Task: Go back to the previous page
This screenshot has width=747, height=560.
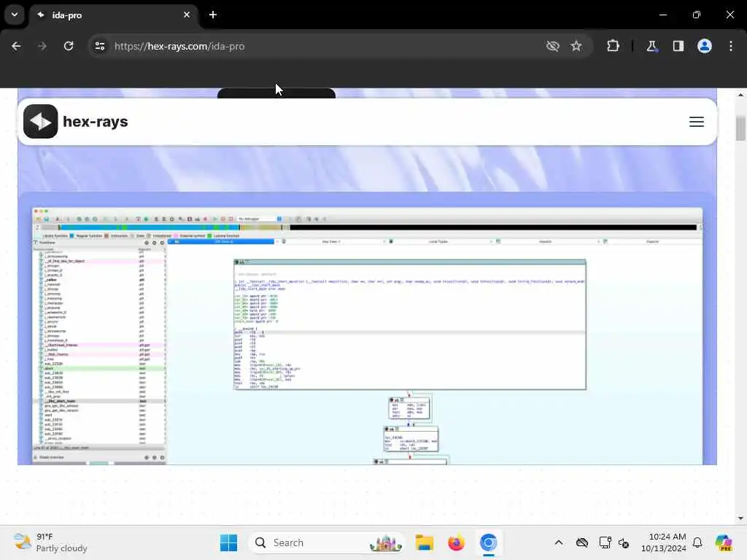Action: pos(16,46)
